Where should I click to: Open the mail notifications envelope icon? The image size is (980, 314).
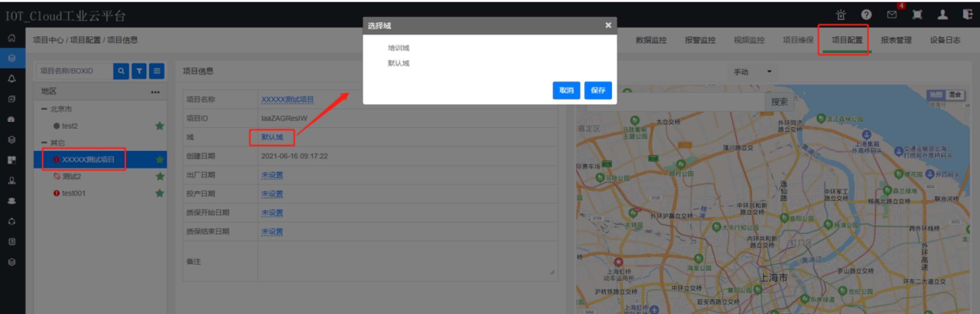click(892, 15)
